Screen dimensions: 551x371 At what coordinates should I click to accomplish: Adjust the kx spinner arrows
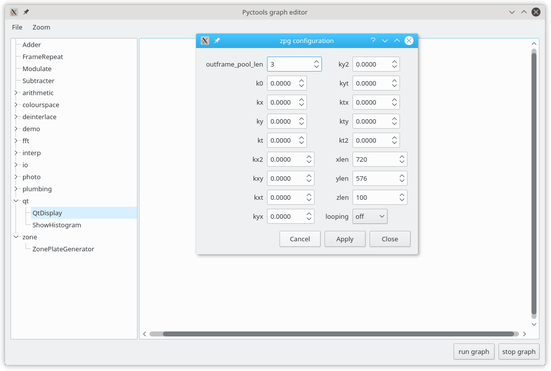[302, 102]
